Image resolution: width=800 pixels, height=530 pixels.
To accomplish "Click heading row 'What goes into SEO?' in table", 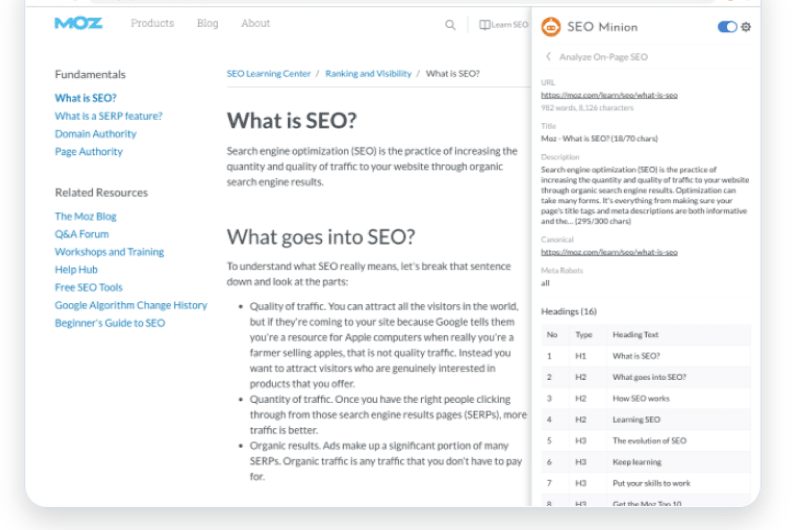I will pos(646,377).
